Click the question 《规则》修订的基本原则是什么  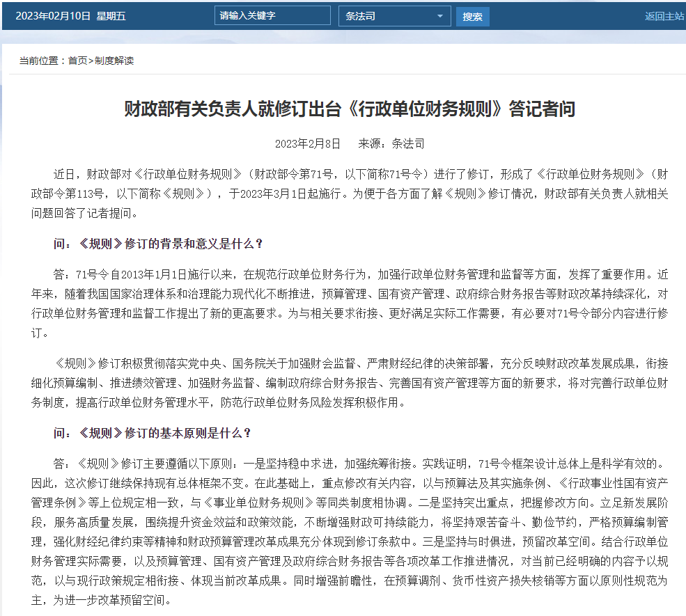click(x=152, y=433)
